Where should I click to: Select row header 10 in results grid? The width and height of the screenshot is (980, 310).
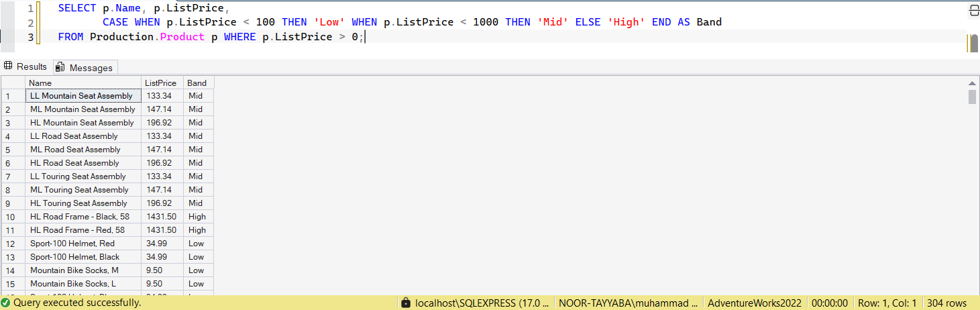tap(13, 217)
